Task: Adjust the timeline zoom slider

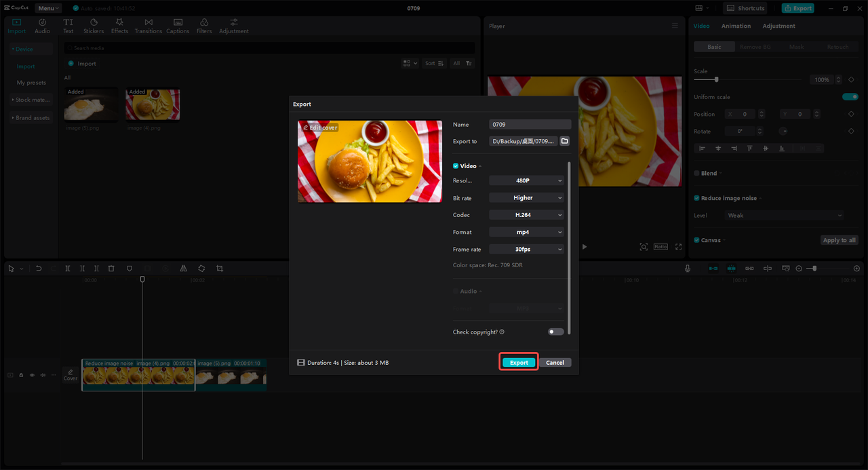Action: pos(828,269)
